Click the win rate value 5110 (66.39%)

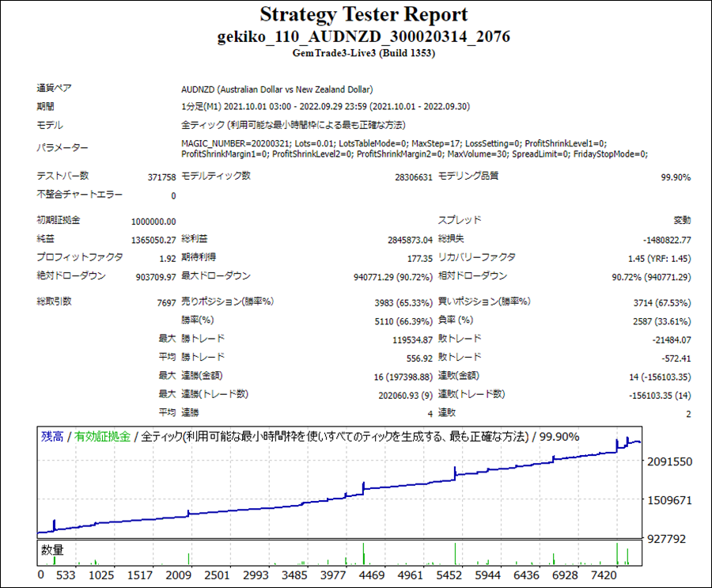403,321
